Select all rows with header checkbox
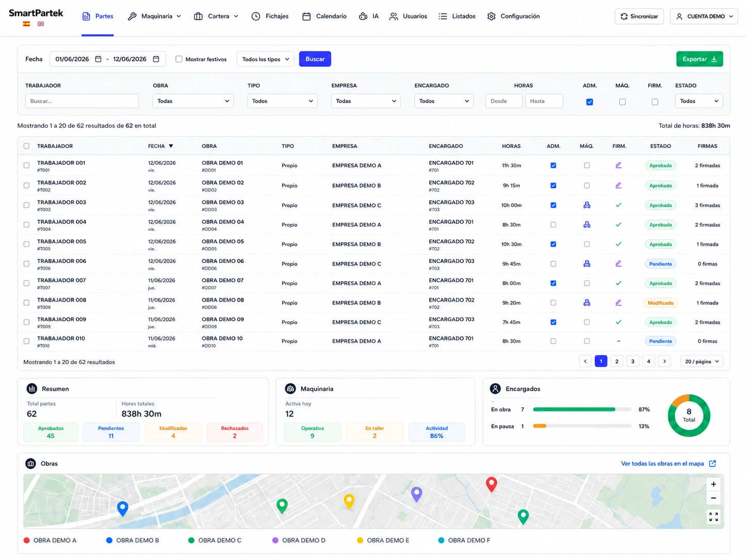The width and height of the screenshot is (747, 560). click(26, 146)
